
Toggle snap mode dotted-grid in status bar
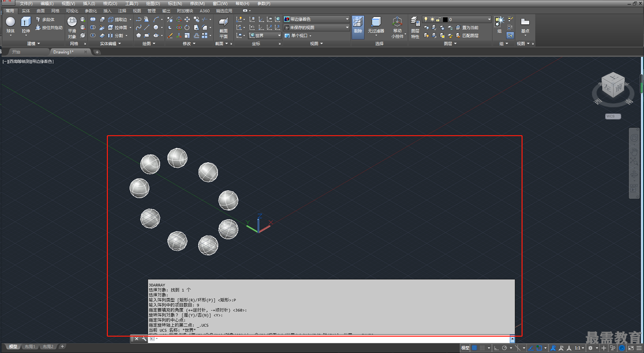pos(482,348)
